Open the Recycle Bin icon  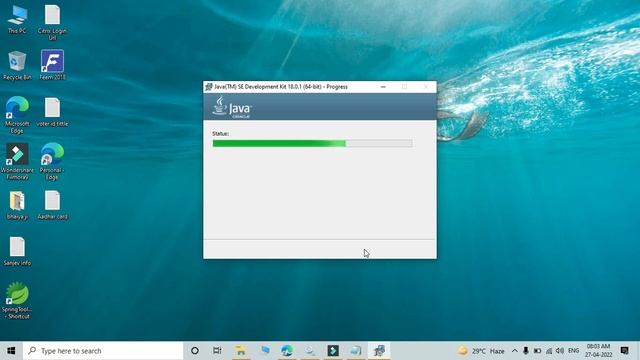(x=17, y=65)
